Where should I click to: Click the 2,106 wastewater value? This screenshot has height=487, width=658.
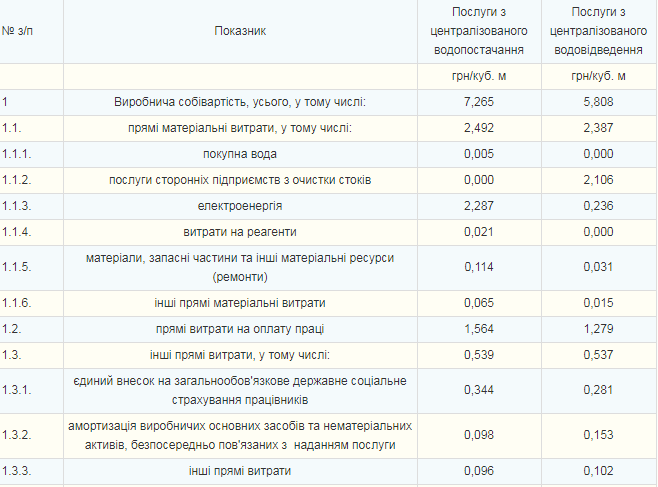click(599, 180)
